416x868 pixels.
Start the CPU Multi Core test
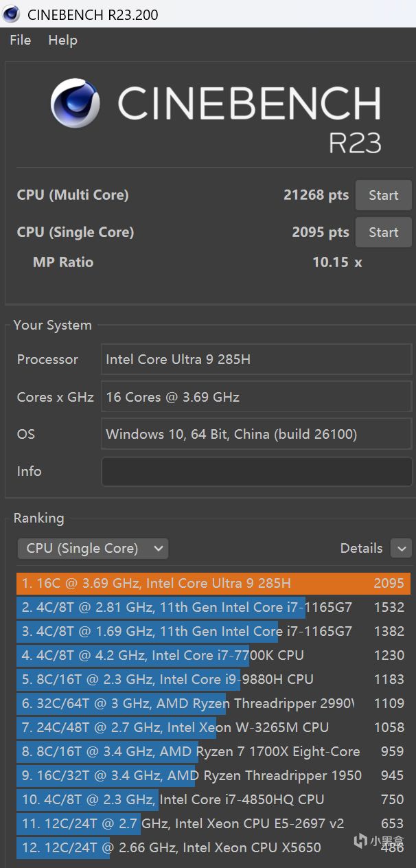pos(383,196)
